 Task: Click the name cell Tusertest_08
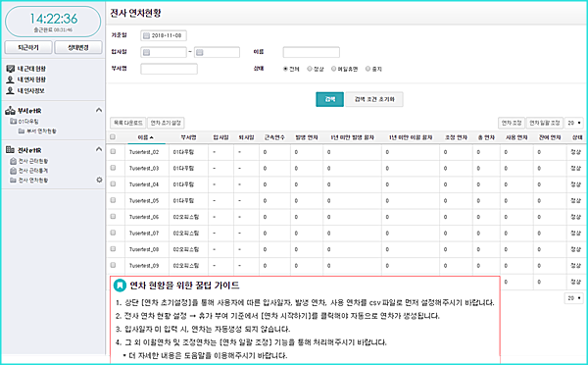coord(144,249)
